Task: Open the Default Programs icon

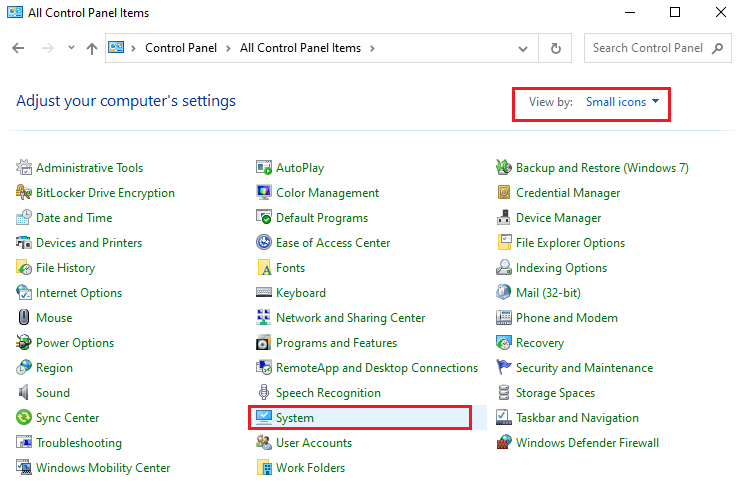Action: tap(264, 217)
